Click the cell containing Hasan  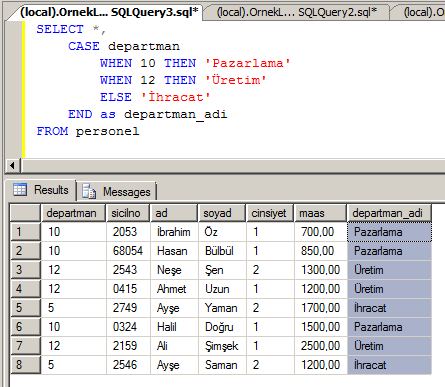(x=174, y=251)
